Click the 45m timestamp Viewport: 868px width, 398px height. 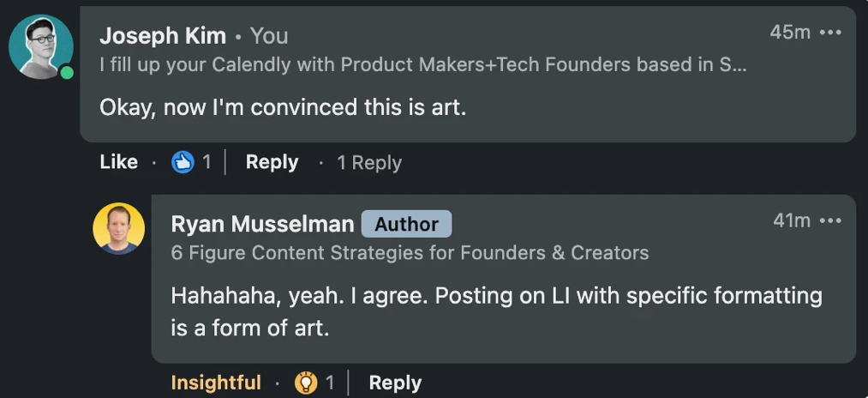789,33
